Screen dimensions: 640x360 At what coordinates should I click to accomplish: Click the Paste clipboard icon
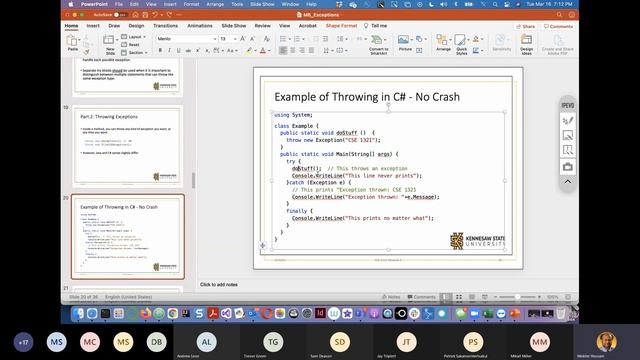(x=72, y=41)
